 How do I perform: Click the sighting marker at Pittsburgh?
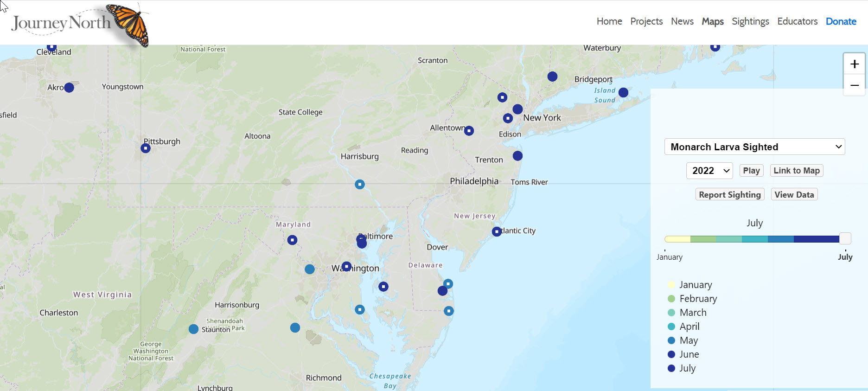coord(146,148)
